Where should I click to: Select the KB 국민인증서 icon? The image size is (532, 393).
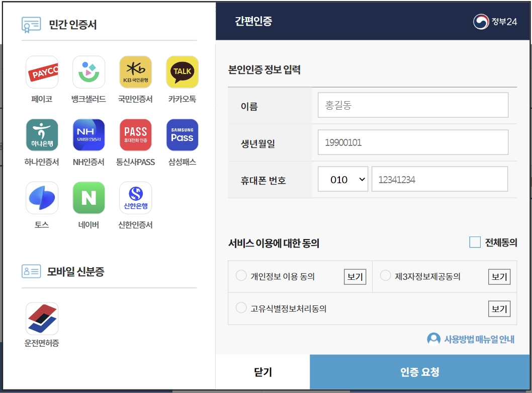point(135,72)
